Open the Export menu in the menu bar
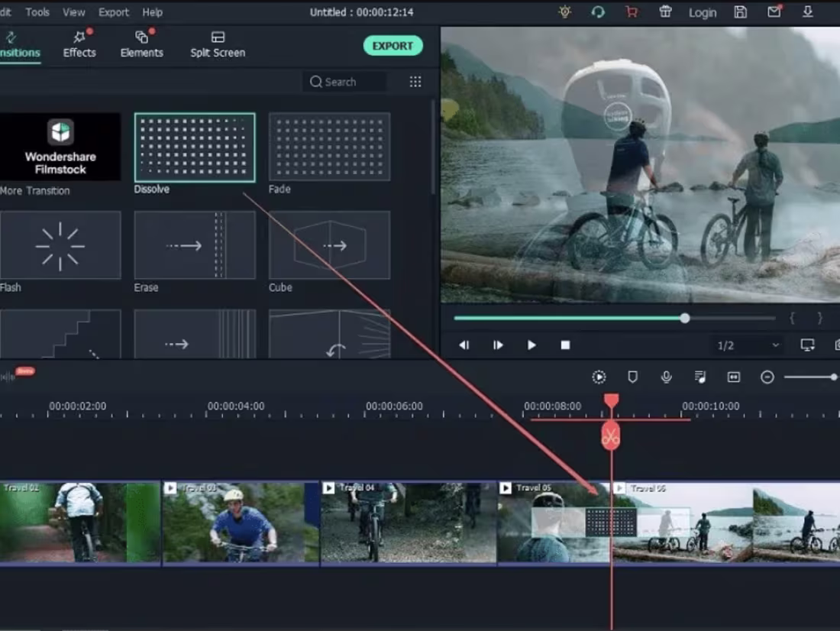Screen dimensions: 840x631 (x=113, y=11)
